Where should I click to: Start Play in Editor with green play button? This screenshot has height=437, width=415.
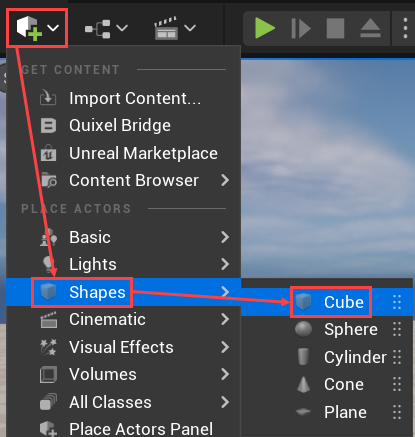point(265,28)
